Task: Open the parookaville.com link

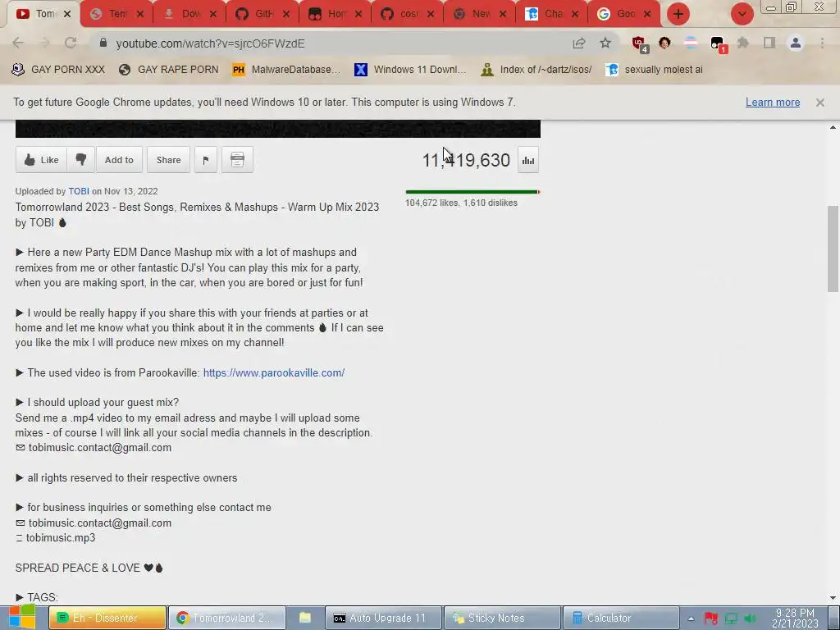Action: click(x=274, y=373)
